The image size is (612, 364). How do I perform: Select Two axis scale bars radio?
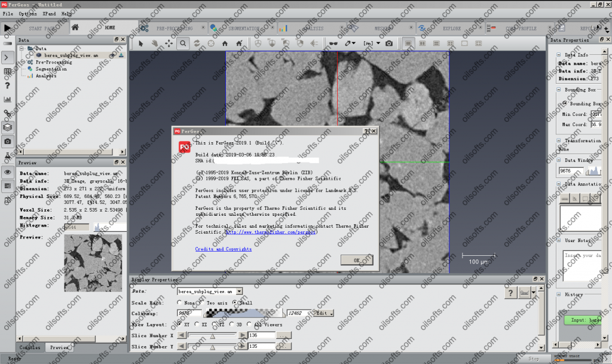[201, 303]
